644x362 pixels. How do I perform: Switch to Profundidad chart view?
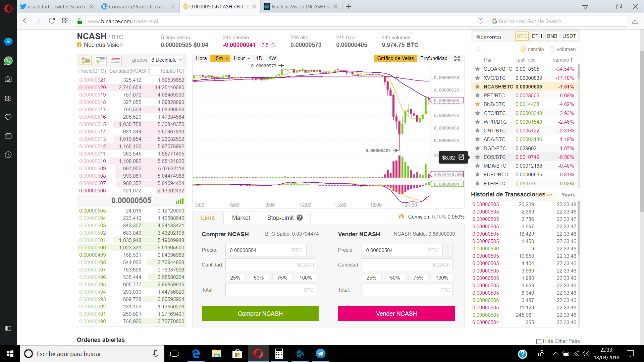[x=434, y=58]
